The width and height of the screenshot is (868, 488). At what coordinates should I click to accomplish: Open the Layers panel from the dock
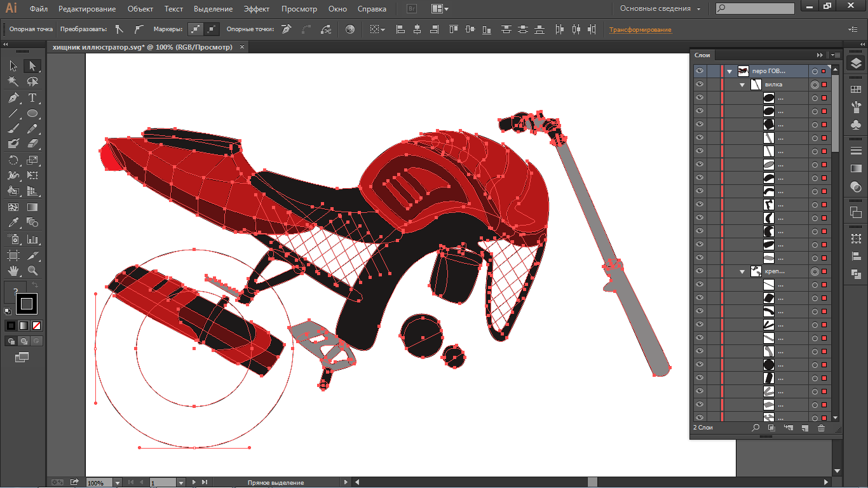[856, 63]
